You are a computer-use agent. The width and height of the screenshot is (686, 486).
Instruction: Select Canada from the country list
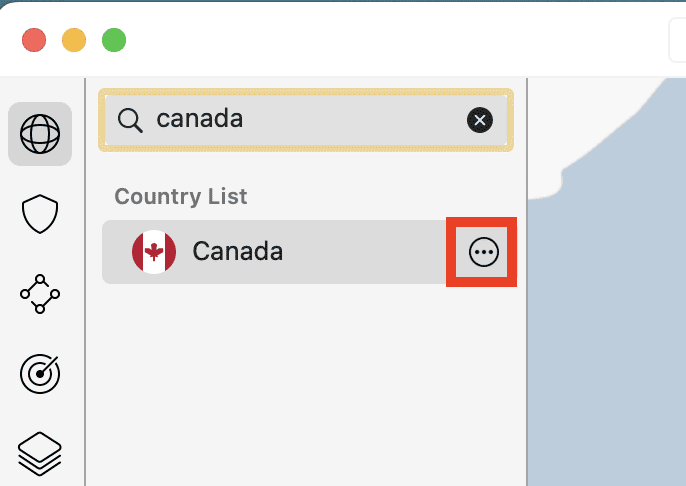(x=238, y=252)
